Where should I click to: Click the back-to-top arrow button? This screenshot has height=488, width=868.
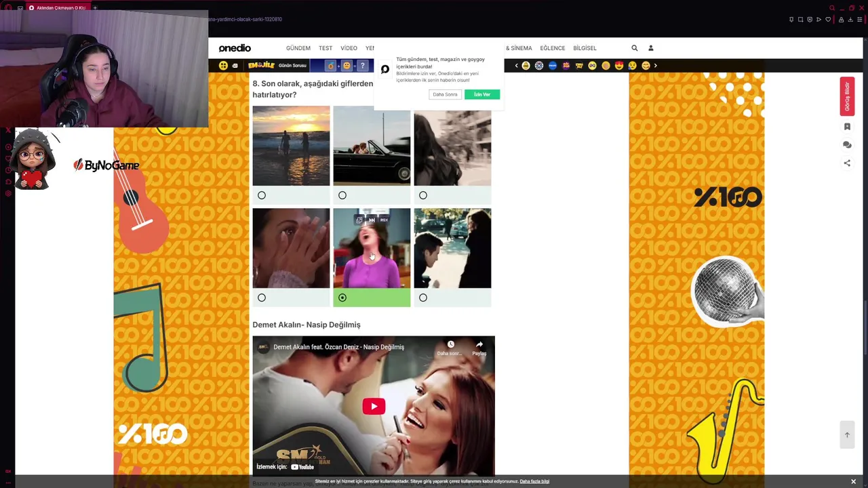pos(847,435)
